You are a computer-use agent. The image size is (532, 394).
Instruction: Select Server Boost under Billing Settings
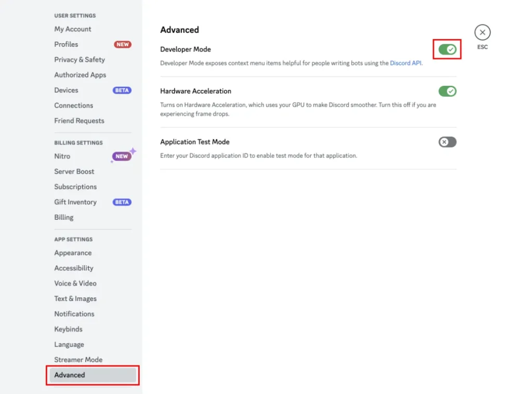(x=74, y=172)
